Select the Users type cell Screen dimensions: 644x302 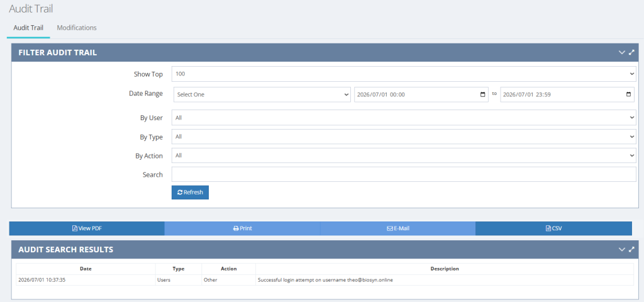pyautogui.click(x=179, y=280)
